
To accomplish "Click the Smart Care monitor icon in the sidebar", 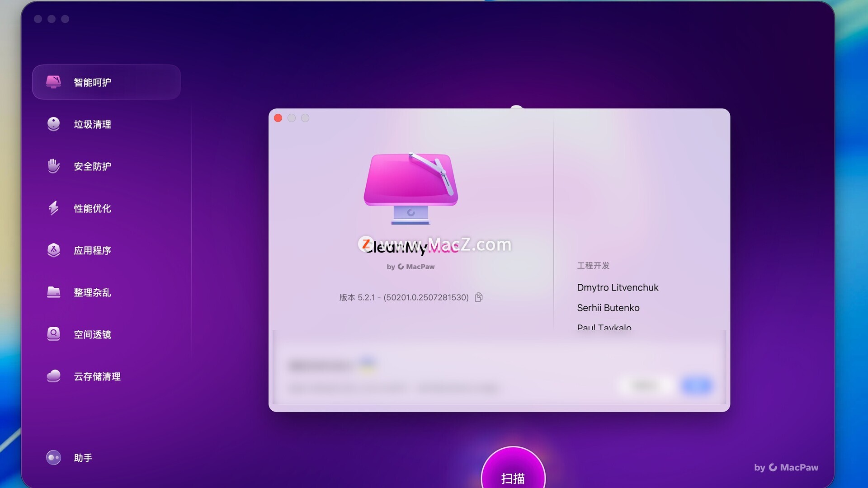I will (x=53, y=82).
